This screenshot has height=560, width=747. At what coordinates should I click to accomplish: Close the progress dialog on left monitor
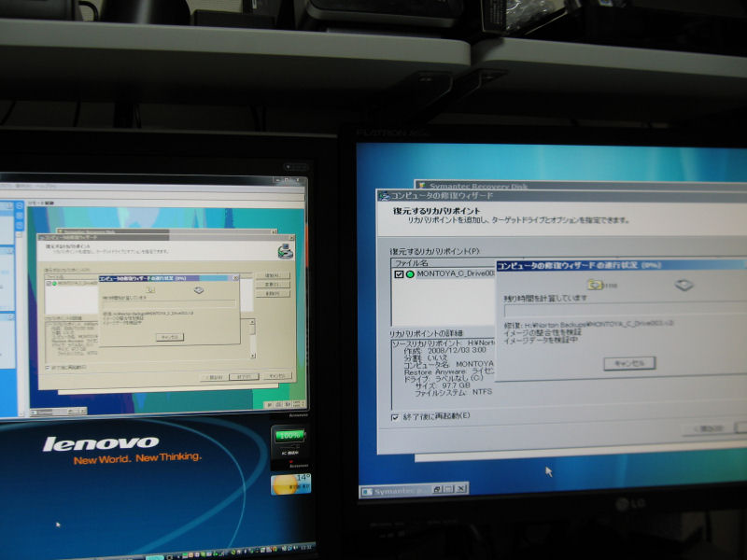(x=235, y=277)
